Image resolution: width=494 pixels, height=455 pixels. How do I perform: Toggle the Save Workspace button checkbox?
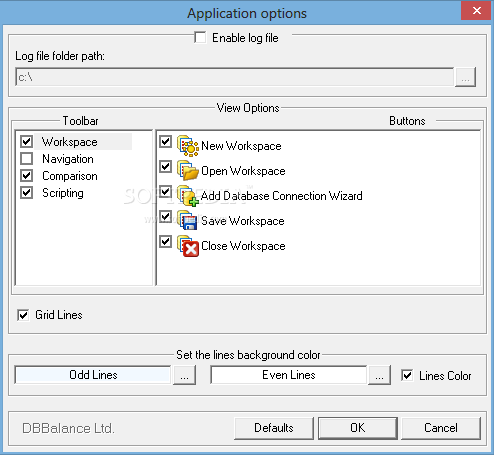point(166,216)
